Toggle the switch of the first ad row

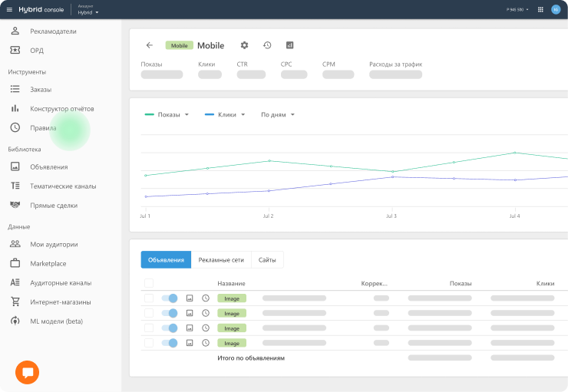pos(170,298)
